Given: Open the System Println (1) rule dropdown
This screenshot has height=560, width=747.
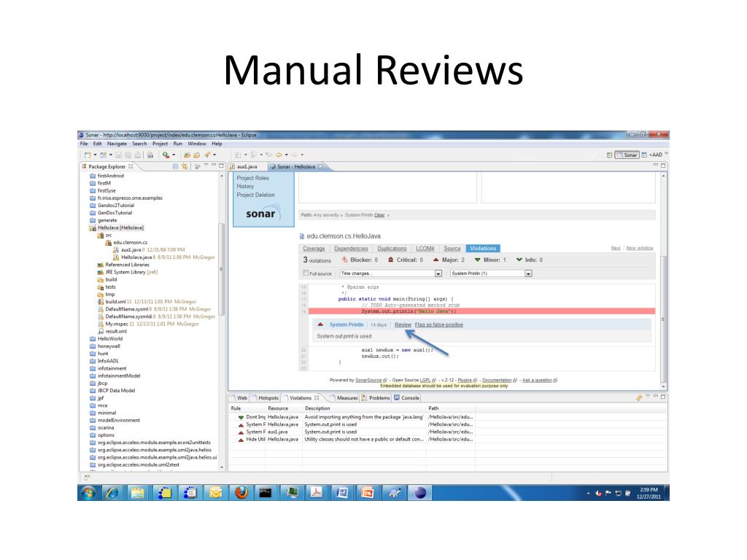Looking at the screenshot, I should (x=491, y=273).
